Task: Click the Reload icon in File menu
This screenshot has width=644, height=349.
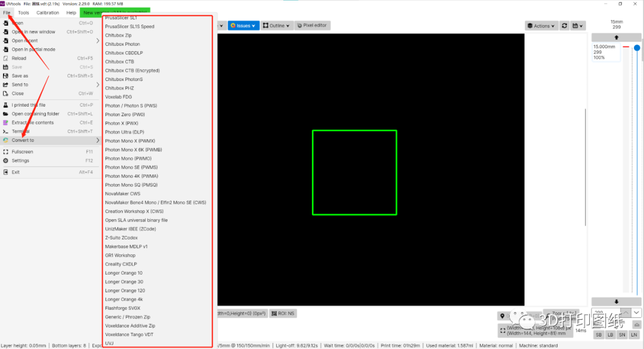Action: 5,58
